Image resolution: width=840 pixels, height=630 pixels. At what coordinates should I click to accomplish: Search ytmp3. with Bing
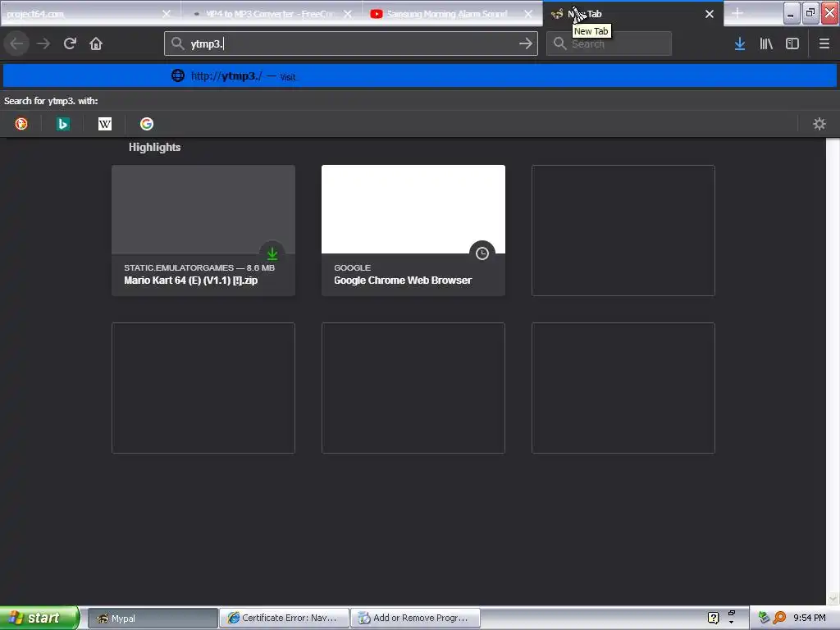(63, 125)
